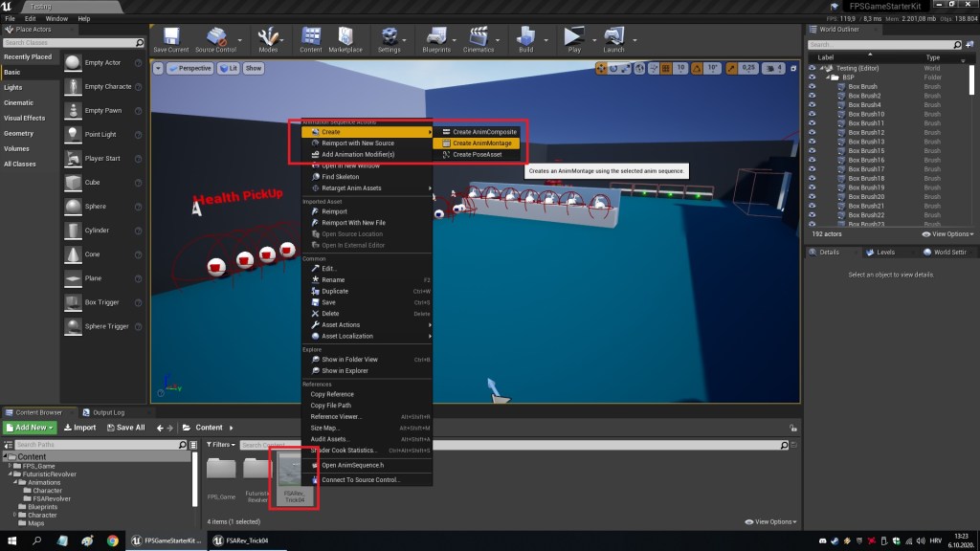Click the Import button in Content Browser
The image size is (980, 551).
point(79,428)
